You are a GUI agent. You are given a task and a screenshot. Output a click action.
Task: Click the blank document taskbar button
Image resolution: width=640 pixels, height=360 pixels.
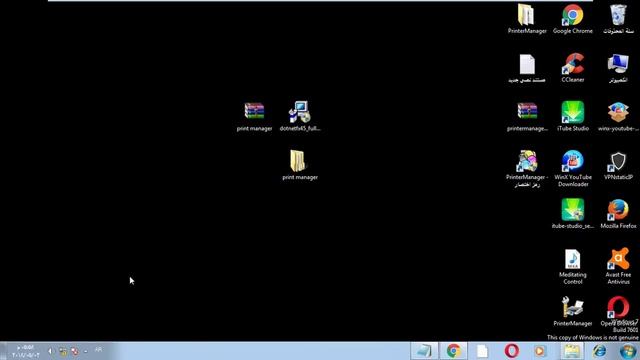click(x=482, y=351)
